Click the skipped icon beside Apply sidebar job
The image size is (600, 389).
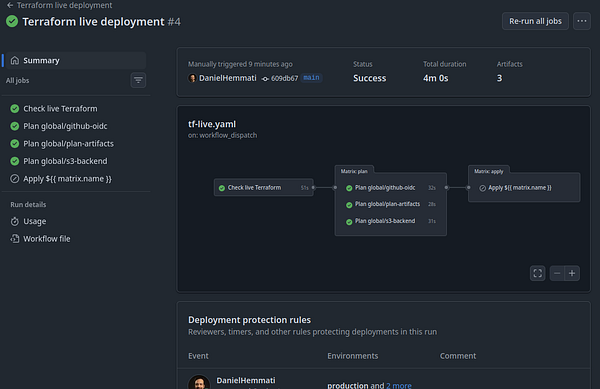coord(15,179)
